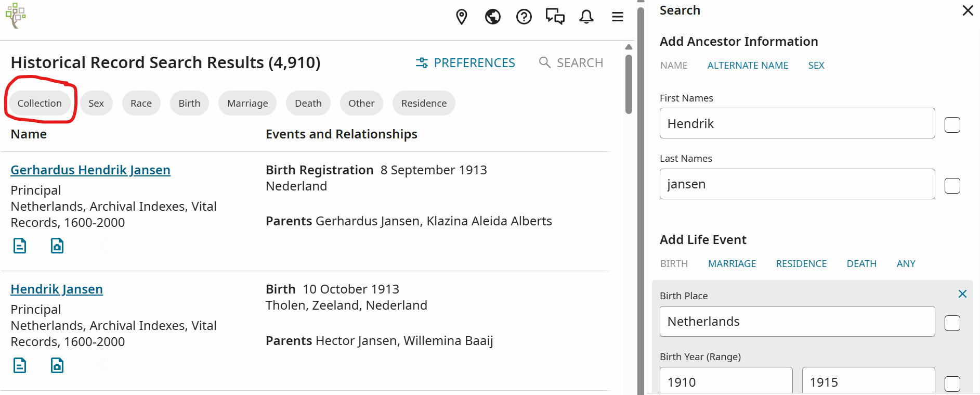Click the globe language icon
This screenshot has height=395, width=980.
click(x=492, y=17)
